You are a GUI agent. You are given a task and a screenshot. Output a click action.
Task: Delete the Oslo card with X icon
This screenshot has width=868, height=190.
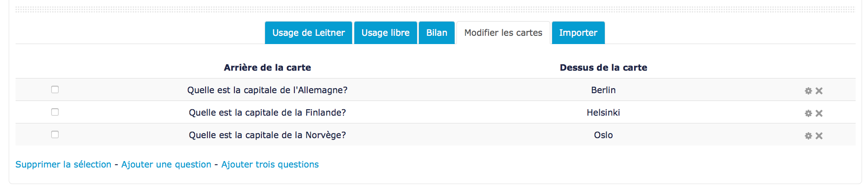coord(819,136)
